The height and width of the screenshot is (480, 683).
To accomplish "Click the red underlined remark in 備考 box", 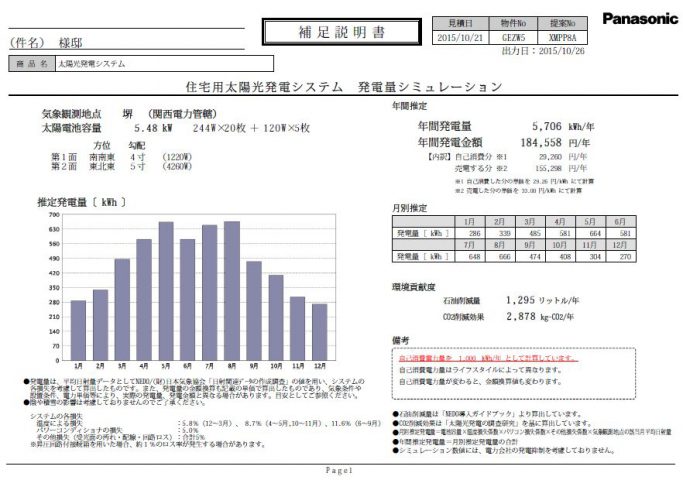I will pyautogui.click(x=489, y=358).
